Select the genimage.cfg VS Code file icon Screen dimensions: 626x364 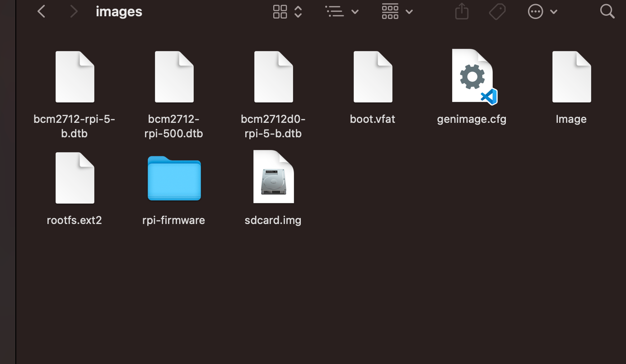[472, 76]
